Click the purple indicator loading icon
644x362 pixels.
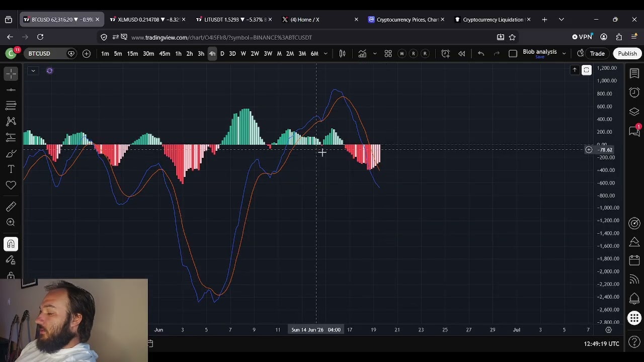click(49, 70)
